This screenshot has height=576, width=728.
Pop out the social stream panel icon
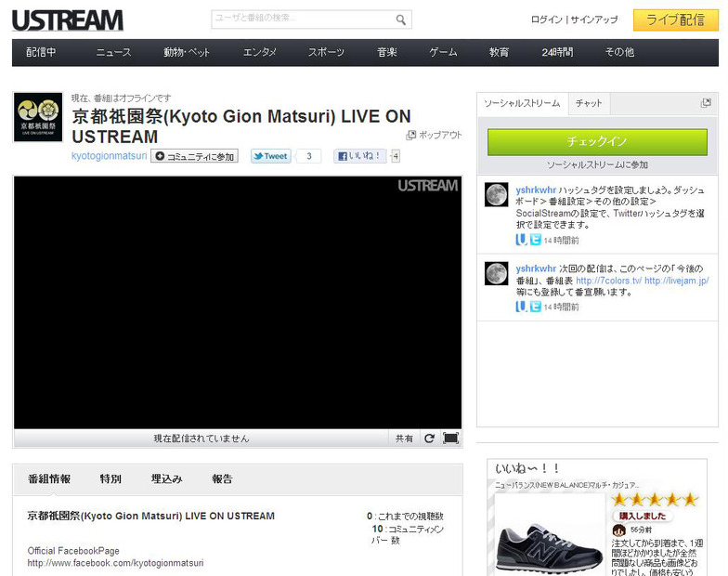706,102
